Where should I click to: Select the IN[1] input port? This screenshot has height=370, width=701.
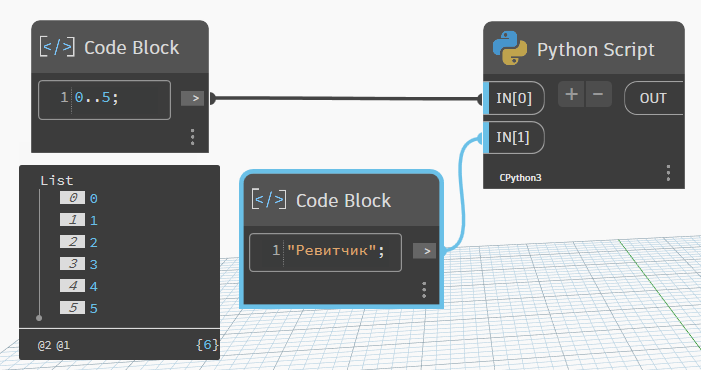(514, 138)
